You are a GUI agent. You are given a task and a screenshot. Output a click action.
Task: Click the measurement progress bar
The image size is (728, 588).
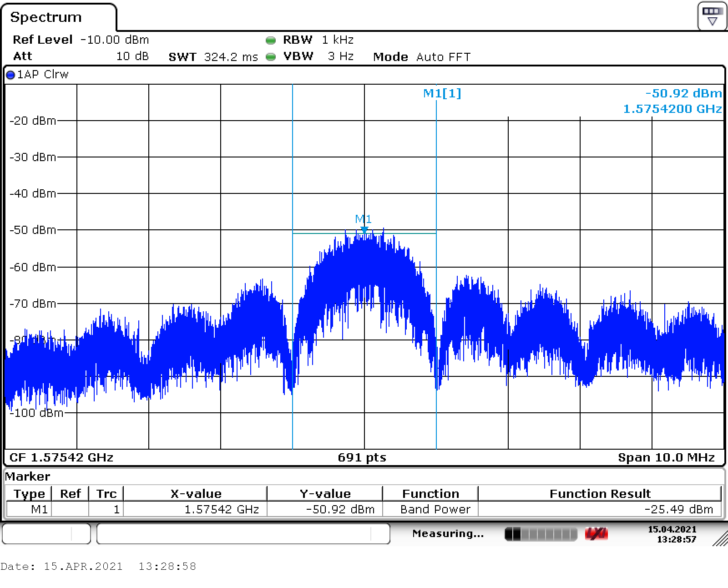click(541, 533)
